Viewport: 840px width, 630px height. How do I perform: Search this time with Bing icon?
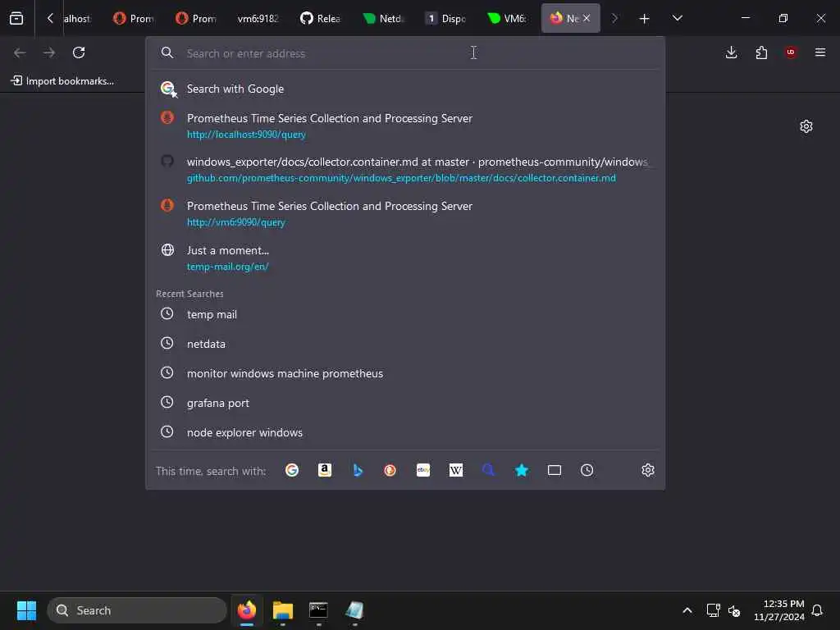pyautogui.click(x=358, y=470)
